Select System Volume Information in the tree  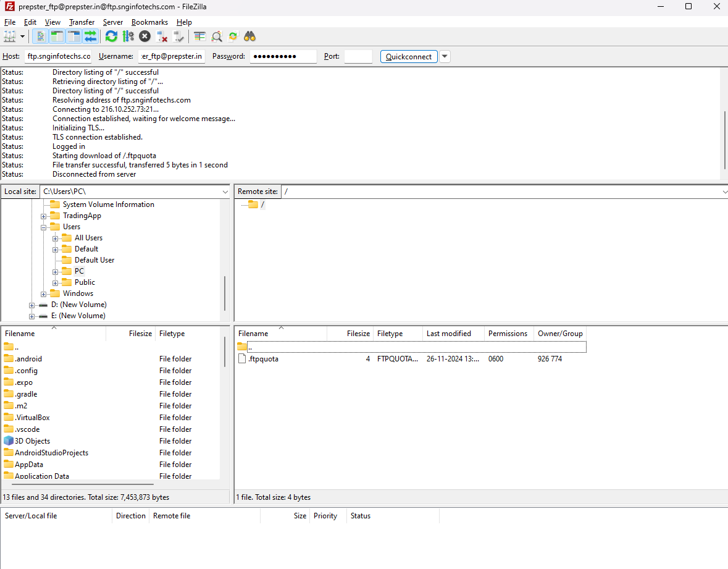coord(108,204)
